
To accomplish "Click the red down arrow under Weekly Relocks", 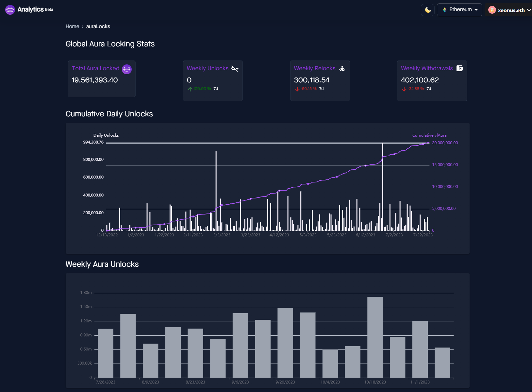I will [297, 89].
